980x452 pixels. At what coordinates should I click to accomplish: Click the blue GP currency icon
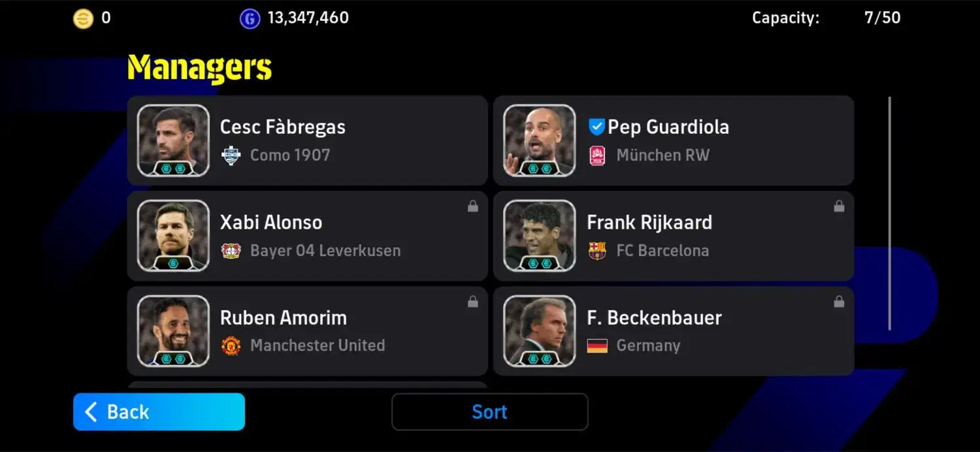click(x=250, y=18)
